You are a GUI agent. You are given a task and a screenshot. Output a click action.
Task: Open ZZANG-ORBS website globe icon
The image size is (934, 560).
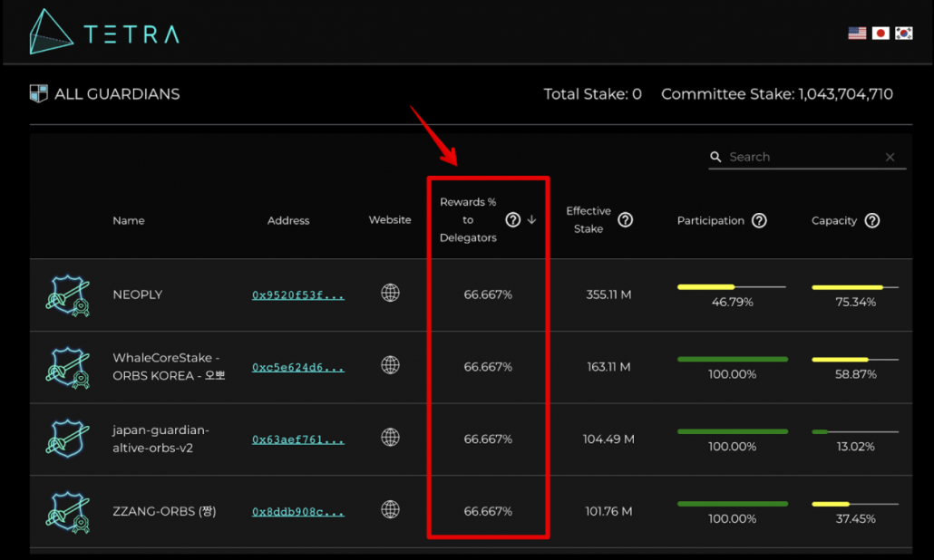390,509
